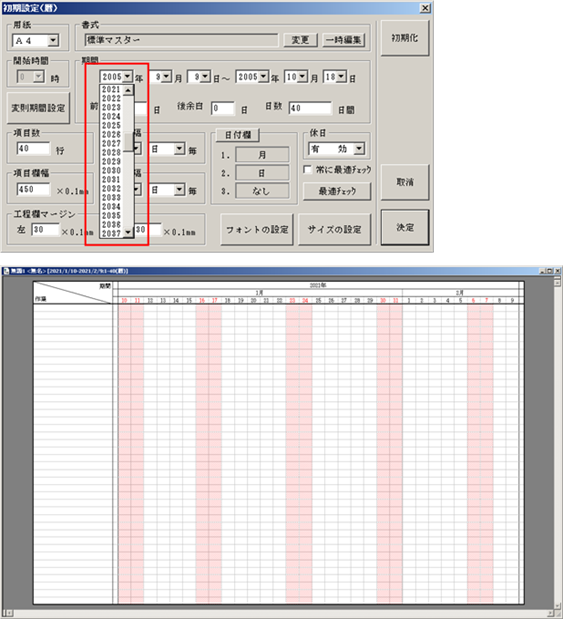
Task: Click the 実則期間設定 button
Action: (x=38, y=108)
